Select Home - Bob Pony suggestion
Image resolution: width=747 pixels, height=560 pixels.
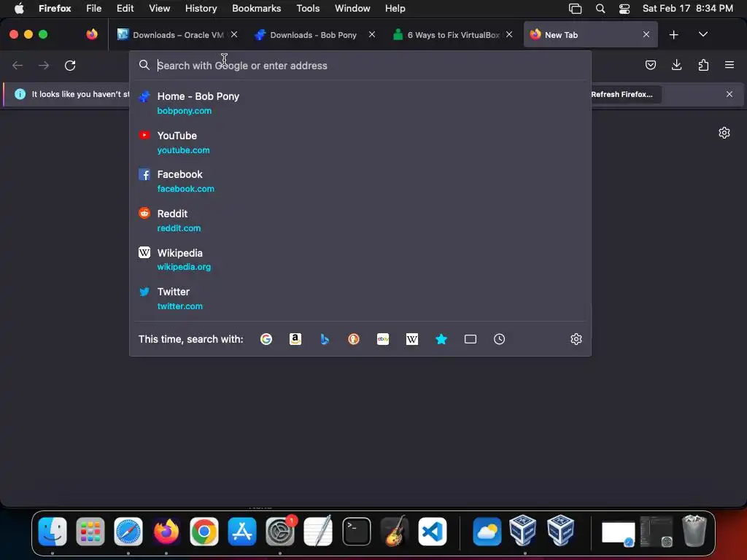pyautogui.click(x=360, y=103)
